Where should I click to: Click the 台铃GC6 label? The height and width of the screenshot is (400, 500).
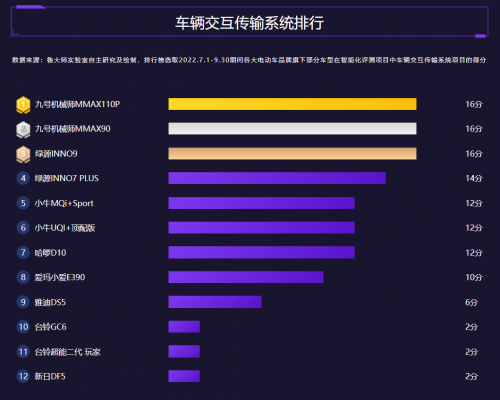pyautogui.click(x=51, y=327)
